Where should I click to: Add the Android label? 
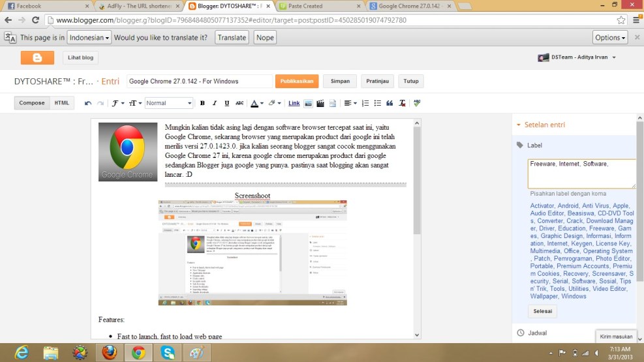click(568, 205)
